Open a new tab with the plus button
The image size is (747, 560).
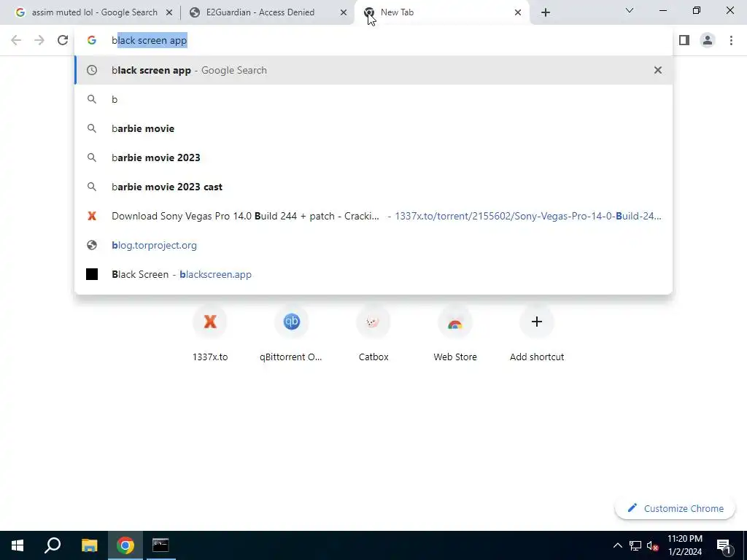point(546,12)
